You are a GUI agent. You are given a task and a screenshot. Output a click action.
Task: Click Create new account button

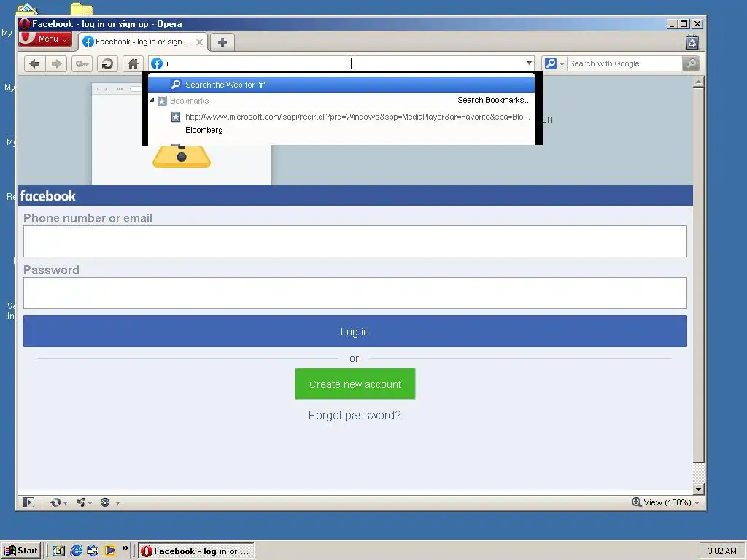pos(355,384)
